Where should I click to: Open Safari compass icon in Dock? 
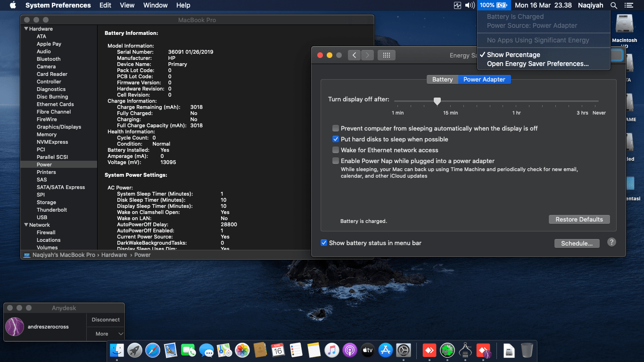point(152,350)
